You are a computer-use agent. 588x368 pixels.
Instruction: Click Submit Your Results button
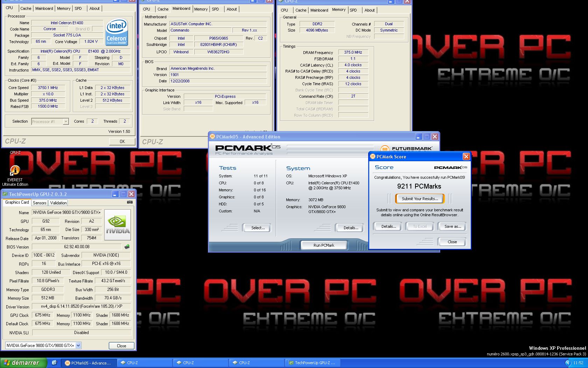point(420,199)
